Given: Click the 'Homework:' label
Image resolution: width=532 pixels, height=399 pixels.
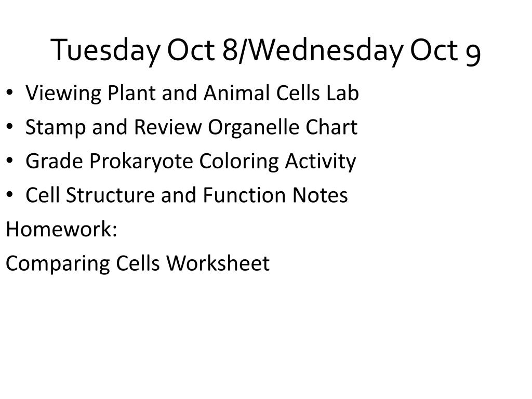Looking at the screenshot, I should click(61, 229).
